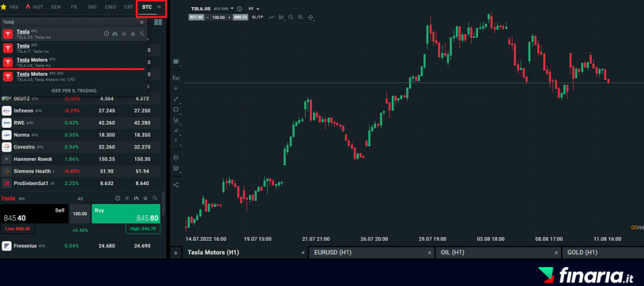Select Tesla Motors TSLA.US STC result
The image size is (644, 286).
(x=74, y=62)
